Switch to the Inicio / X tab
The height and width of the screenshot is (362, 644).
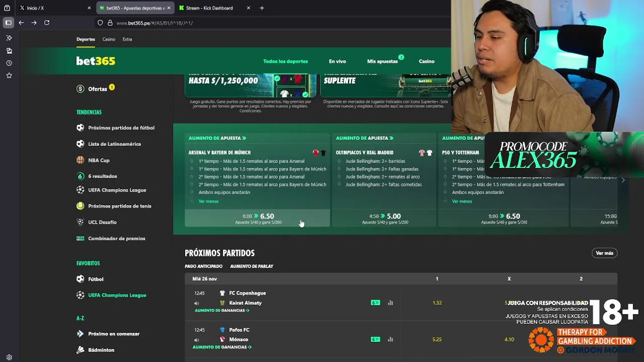[55, 8]
